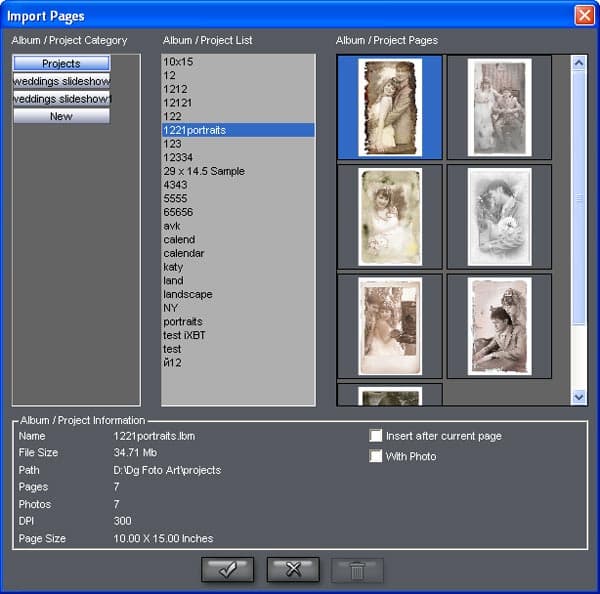Close the Import Pages dialog

click(584, 15)
